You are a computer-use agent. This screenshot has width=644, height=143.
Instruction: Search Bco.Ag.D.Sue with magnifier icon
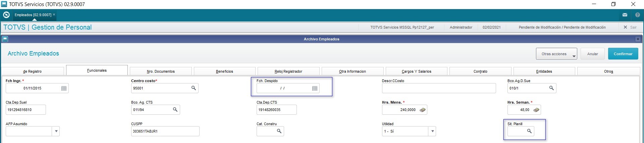[x=551, y=88]
